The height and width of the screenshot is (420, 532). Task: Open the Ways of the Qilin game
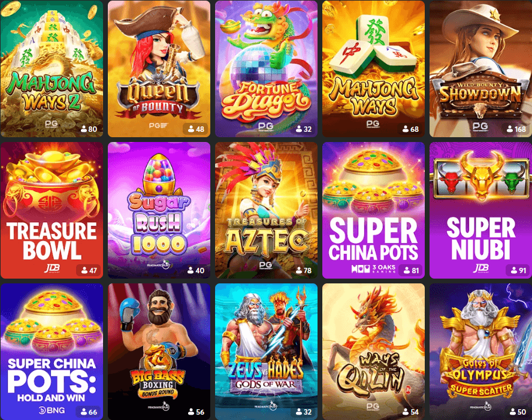(x=373, y=352)
